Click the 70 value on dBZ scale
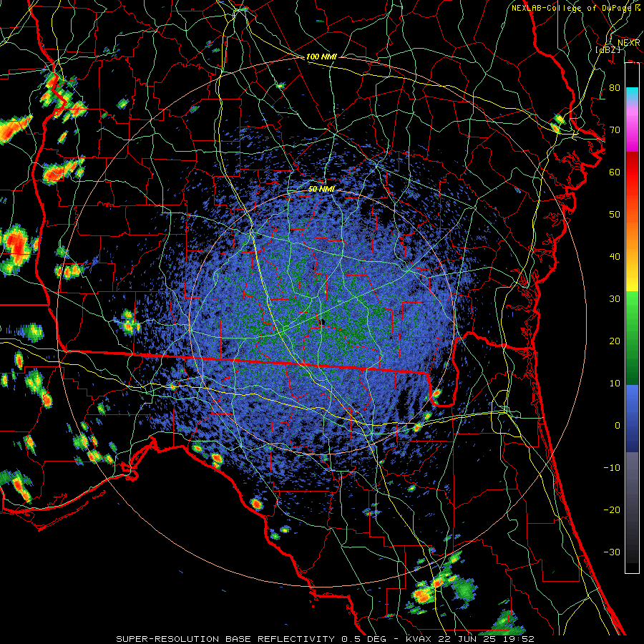644x644 pixels. click(x=615, y=130)
